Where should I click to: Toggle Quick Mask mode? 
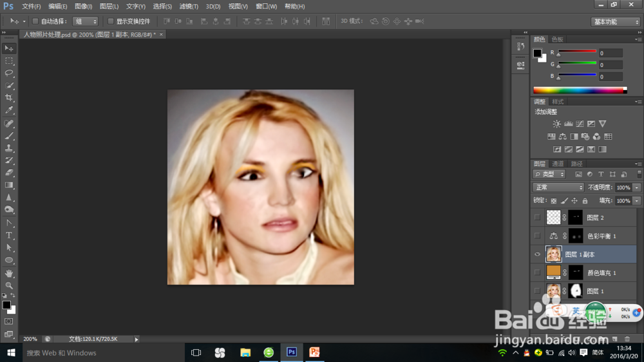coord(9,321)
